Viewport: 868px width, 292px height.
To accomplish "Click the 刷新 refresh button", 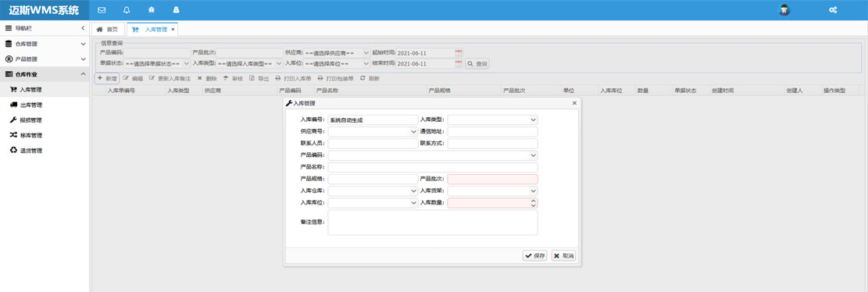I will (x=370, y=79).
